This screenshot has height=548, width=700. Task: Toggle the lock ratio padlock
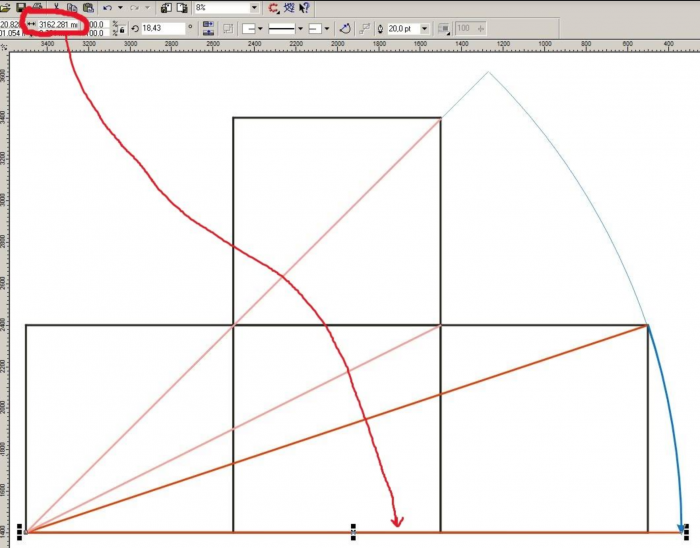coord(120,29)
